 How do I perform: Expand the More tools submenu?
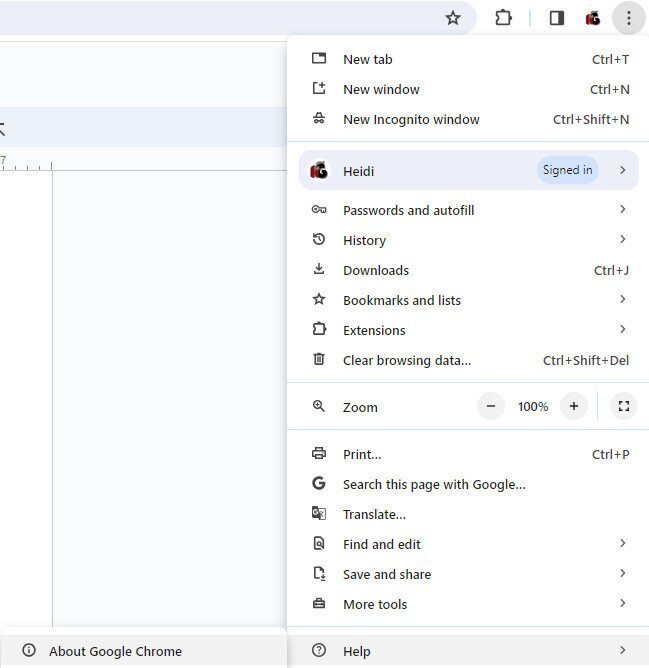375,604
